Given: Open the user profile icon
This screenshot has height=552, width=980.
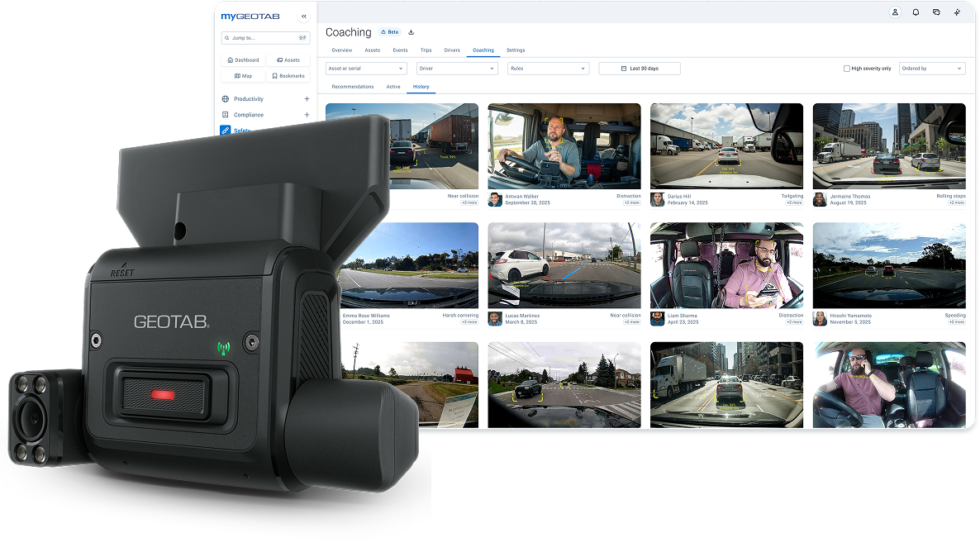Looking at the screenshot, I should [895, 12].
